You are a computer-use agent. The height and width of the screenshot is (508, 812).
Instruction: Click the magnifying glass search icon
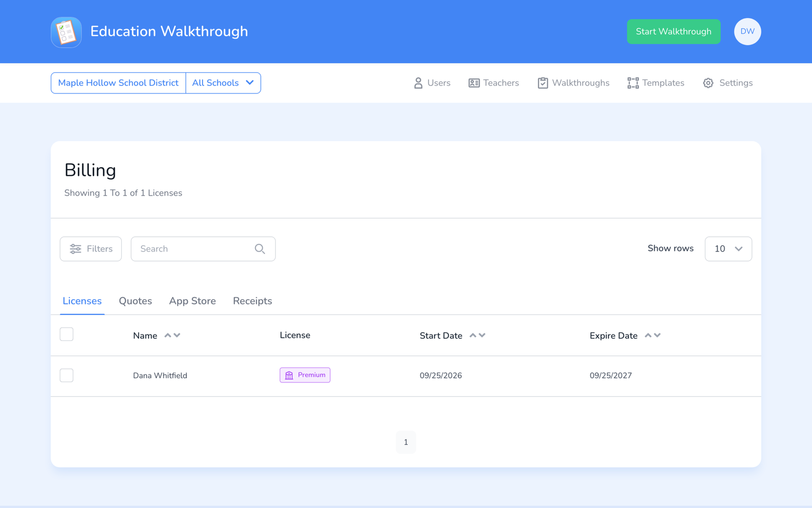(260, 249)
